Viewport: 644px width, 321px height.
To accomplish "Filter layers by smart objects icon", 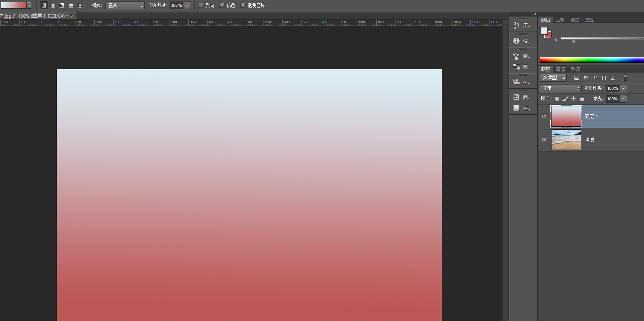I will (x=613, y=78).
